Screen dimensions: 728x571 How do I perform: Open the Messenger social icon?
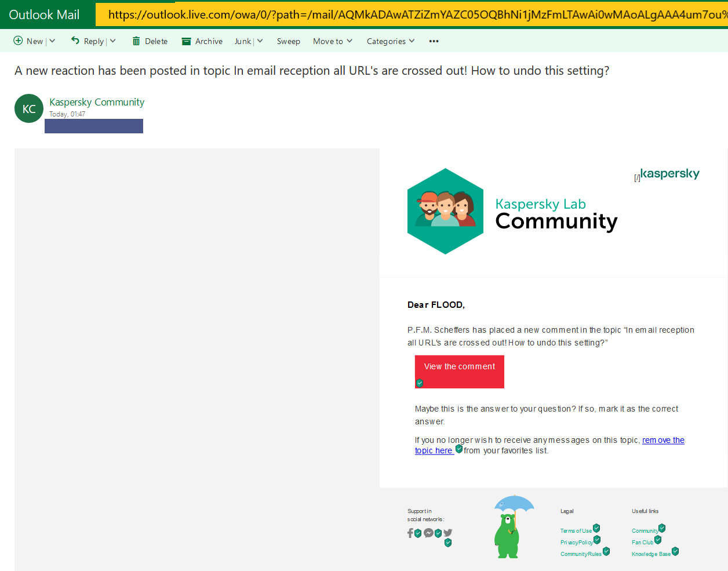pos(428,533)
